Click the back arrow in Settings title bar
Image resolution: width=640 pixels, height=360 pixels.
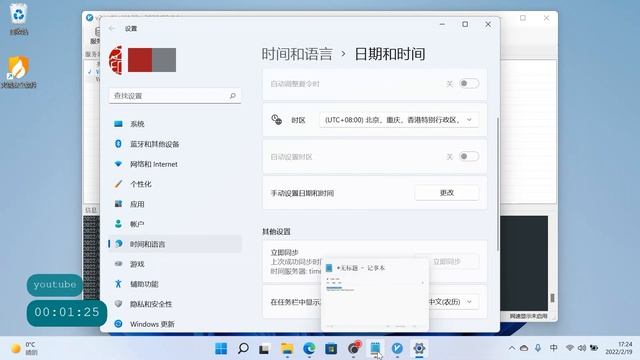pyautogui.click(x=112, y=29)
